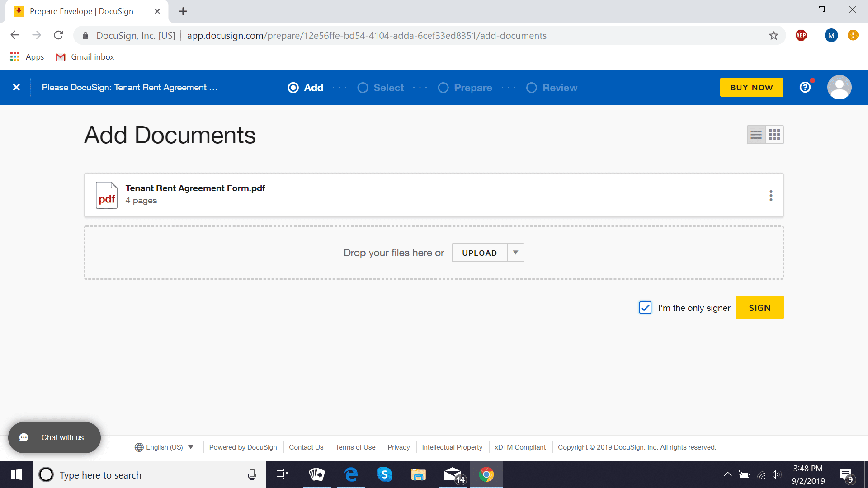This screenshot has width=868, height=488.
Task: Click the Chat with us chat widget
Action: click(54, 437)
